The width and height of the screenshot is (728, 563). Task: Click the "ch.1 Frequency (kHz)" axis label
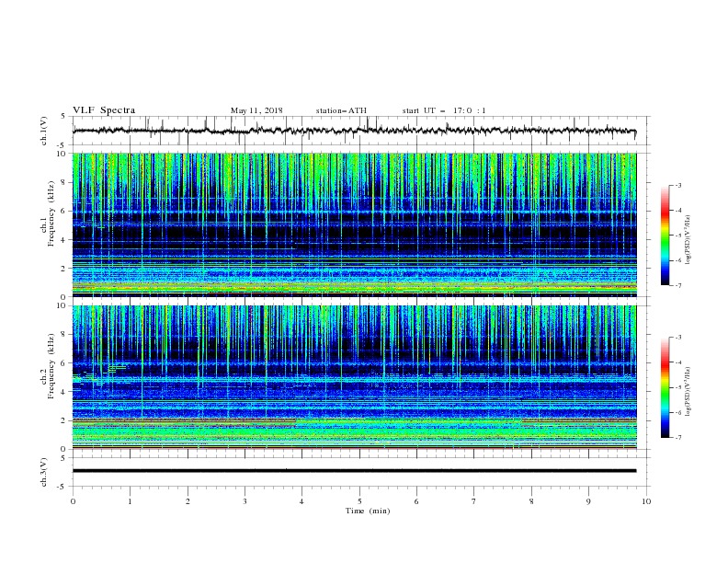(x=48, y=213)
